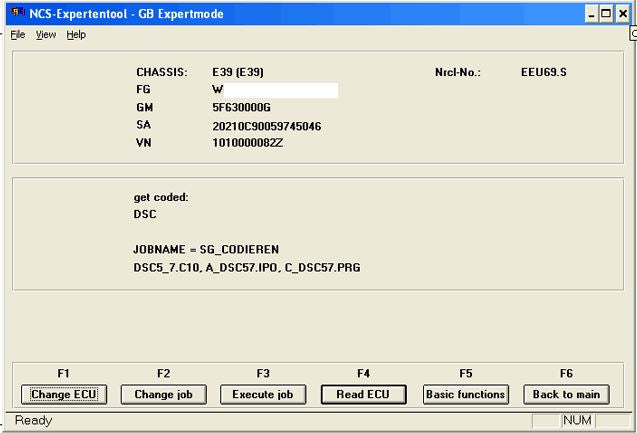Screen dimensions: 637x433
Task: Click the F2 label above Change job
Action: (163, 373)
